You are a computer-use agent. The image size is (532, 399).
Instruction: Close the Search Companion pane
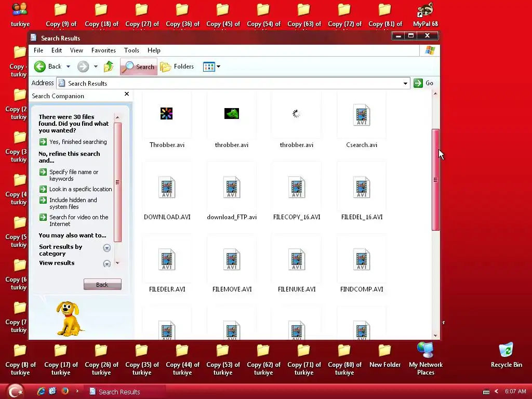pos(127,94)
